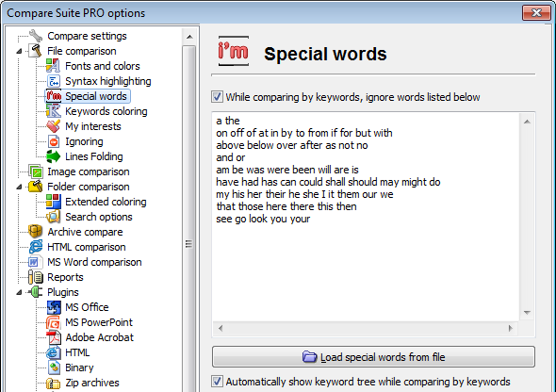Click the words list scroll-up arrow
556x392 pixels.
pos(527,122)
